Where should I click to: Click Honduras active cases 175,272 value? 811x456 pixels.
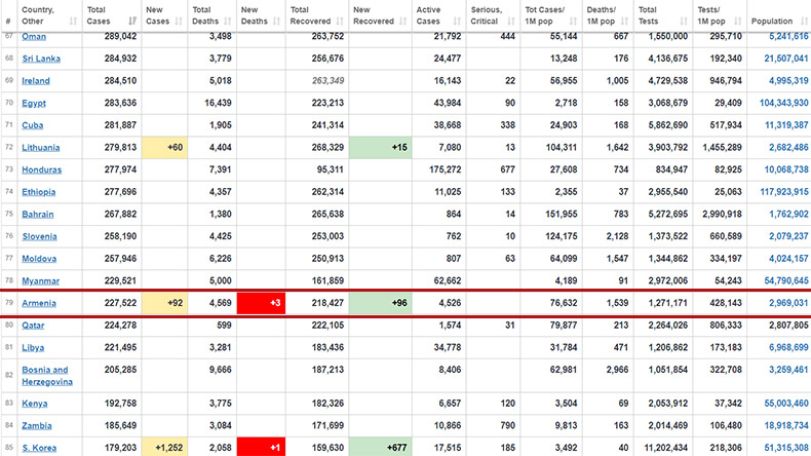pos(445,170)
